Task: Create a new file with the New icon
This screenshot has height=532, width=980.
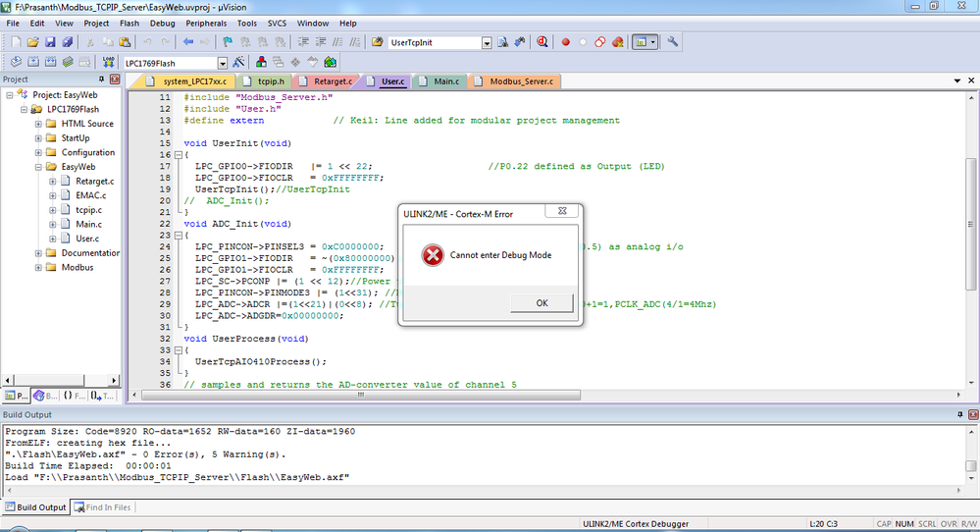Action: click(x=16, y=42)
